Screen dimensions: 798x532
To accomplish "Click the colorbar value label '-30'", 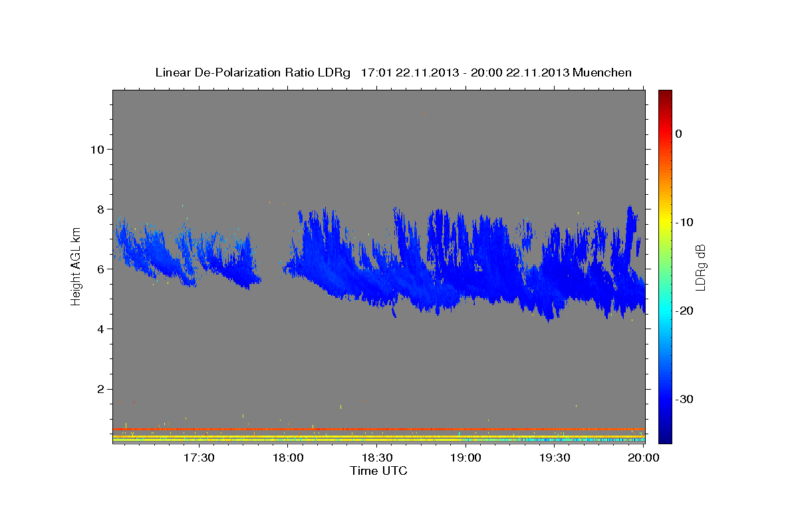I will point(685,399).
